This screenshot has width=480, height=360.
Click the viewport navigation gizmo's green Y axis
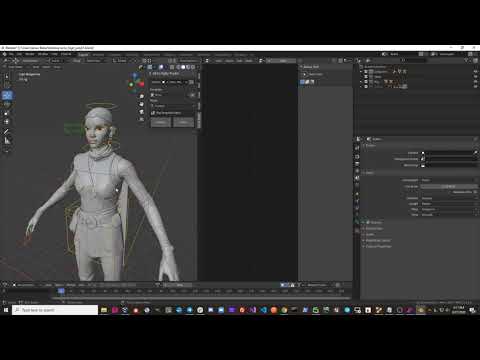(x=131, y=85)
